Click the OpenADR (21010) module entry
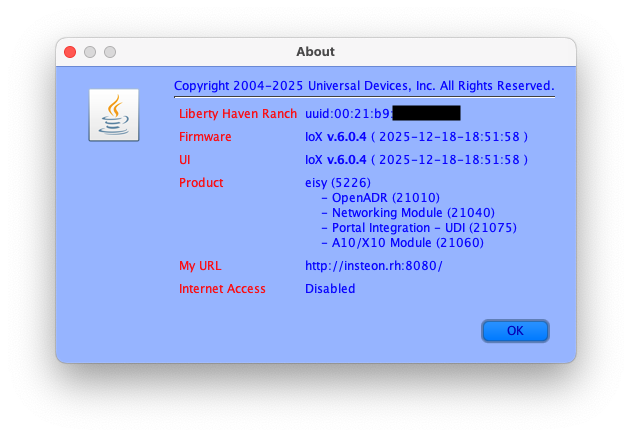The width and height of the screenshot is (632, 437). click(x=381, y=198)
